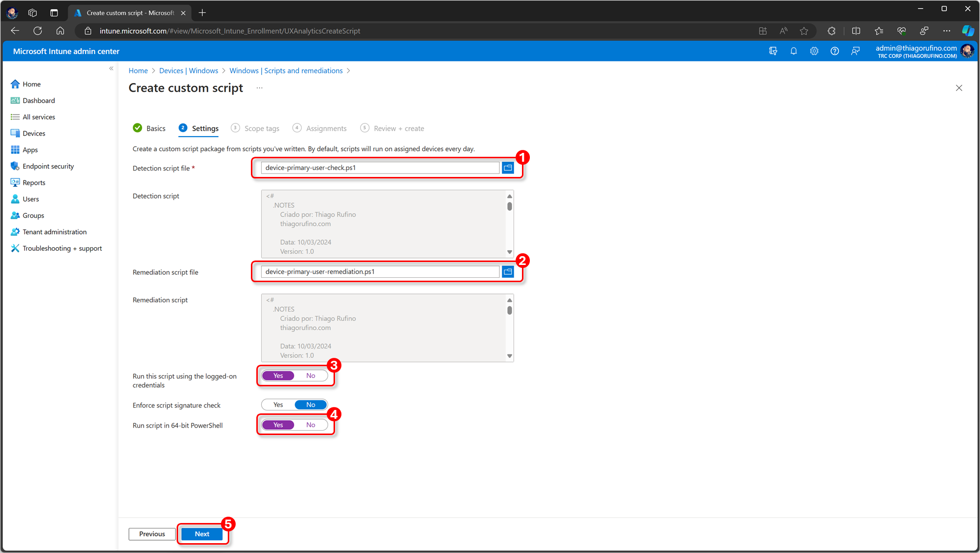980x553 pixels.
Task: Open the more options ellipsis beside title
Action: tap(259, 88)
